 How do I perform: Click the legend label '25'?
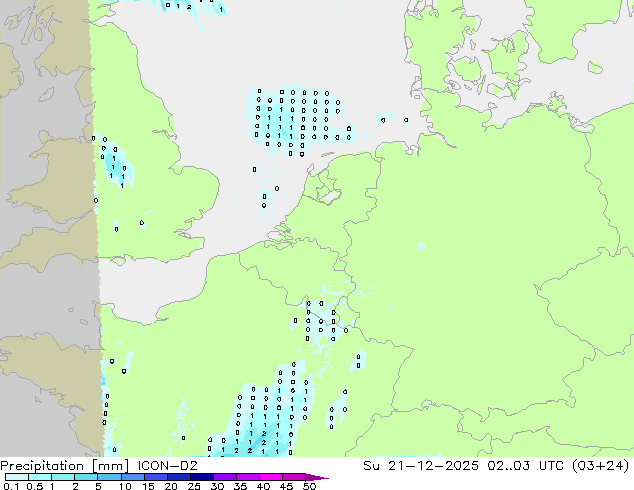coord(194,486)
